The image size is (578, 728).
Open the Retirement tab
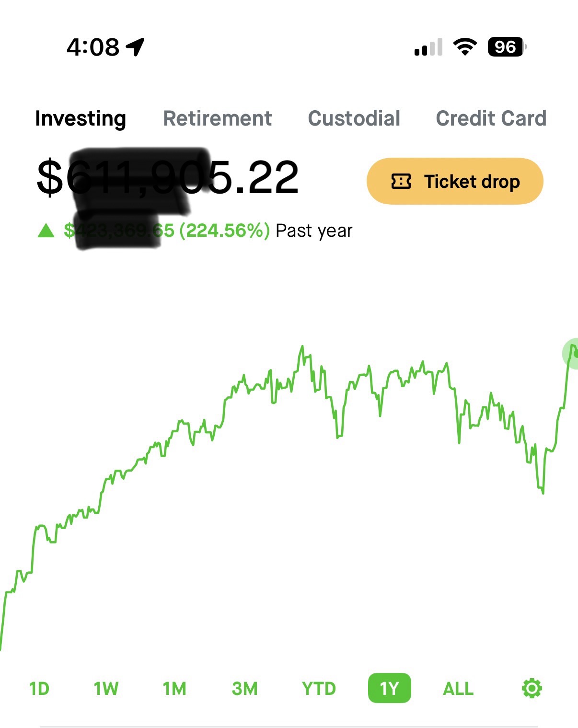click(218, 118)
